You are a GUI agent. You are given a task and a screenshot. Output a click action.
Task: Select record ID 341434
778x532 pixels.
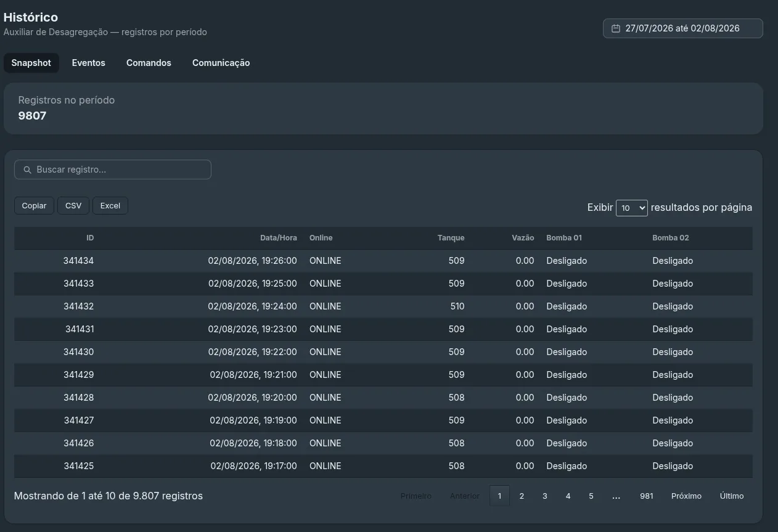pos(78,261)
